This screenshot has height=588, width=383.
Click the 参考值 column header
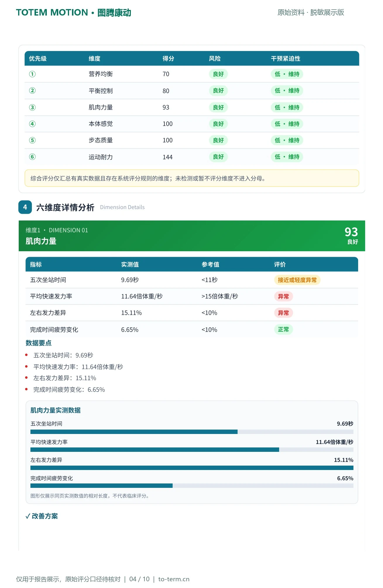point(210,264)
